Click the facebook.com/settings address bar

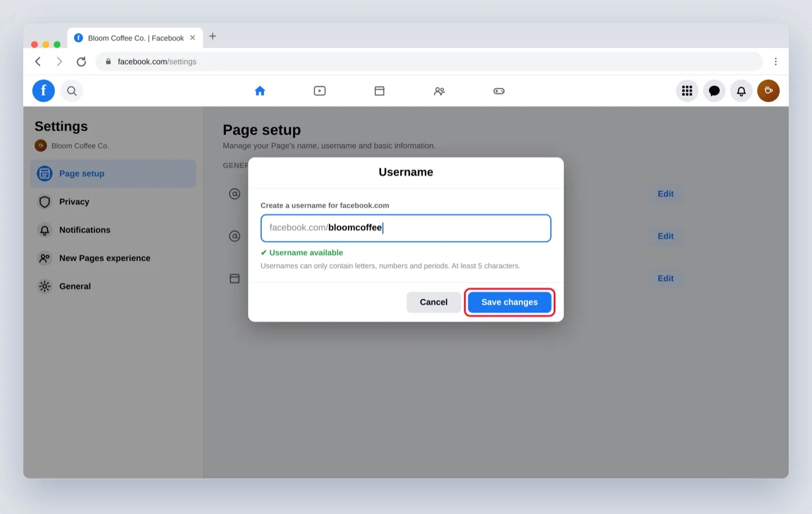pos(429,61)
